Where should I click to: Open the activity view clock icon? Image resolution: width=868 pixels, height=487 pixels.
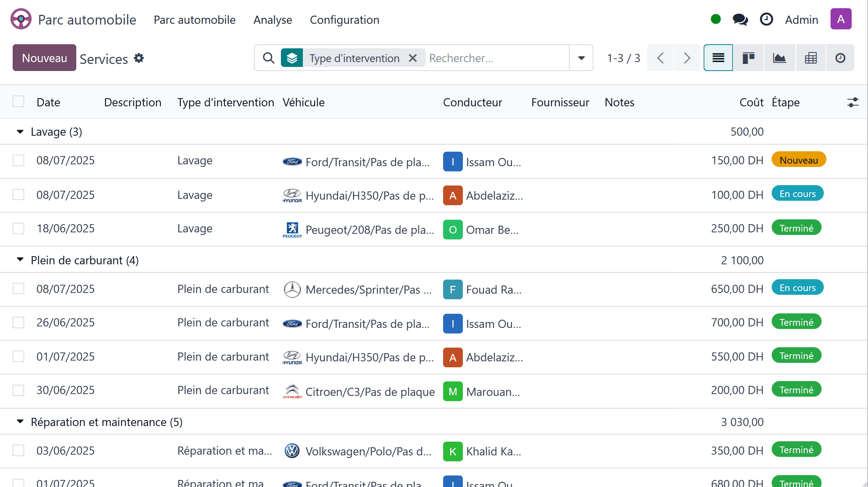pyautogui.click(x=840, y=58)
